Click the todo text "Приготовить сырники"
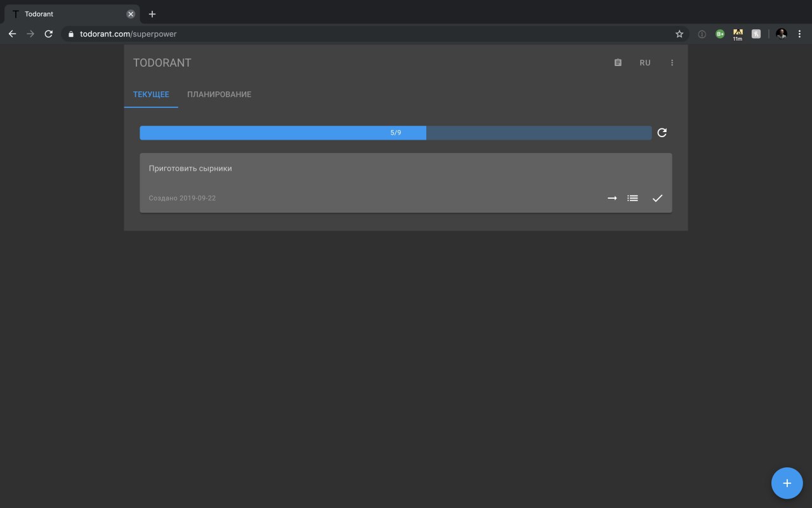 (190, 168)
